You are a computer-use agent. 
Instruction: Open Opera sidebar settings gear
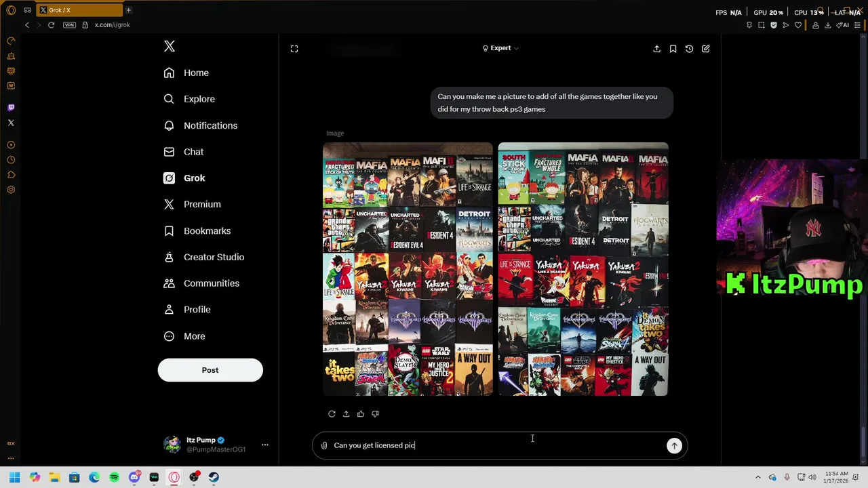11,190
